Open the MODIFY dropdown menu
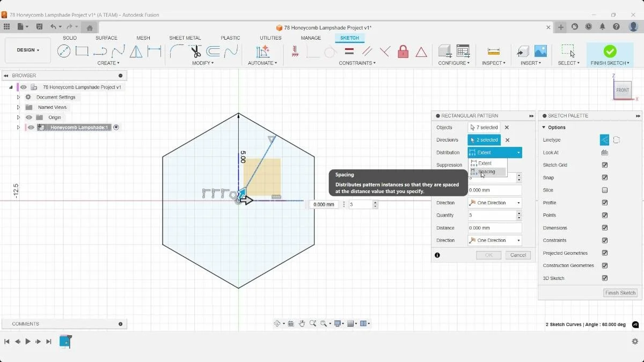644x362 pixels. coord(203,63)
